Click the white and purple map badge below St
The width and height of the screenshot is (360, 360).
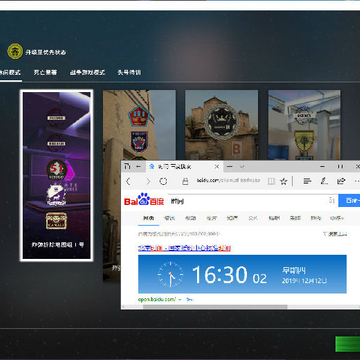coord(56,195)
